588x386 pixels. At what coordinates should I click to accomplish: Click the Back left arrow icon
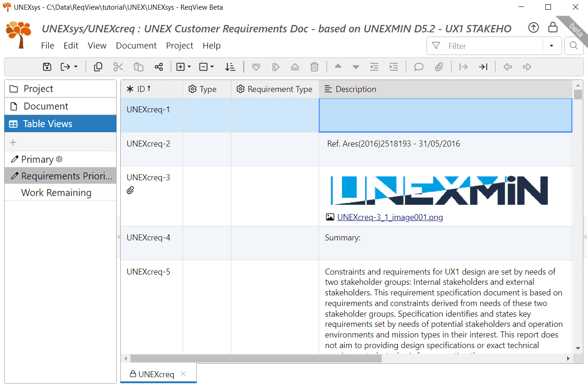click(x=508, y=67)
